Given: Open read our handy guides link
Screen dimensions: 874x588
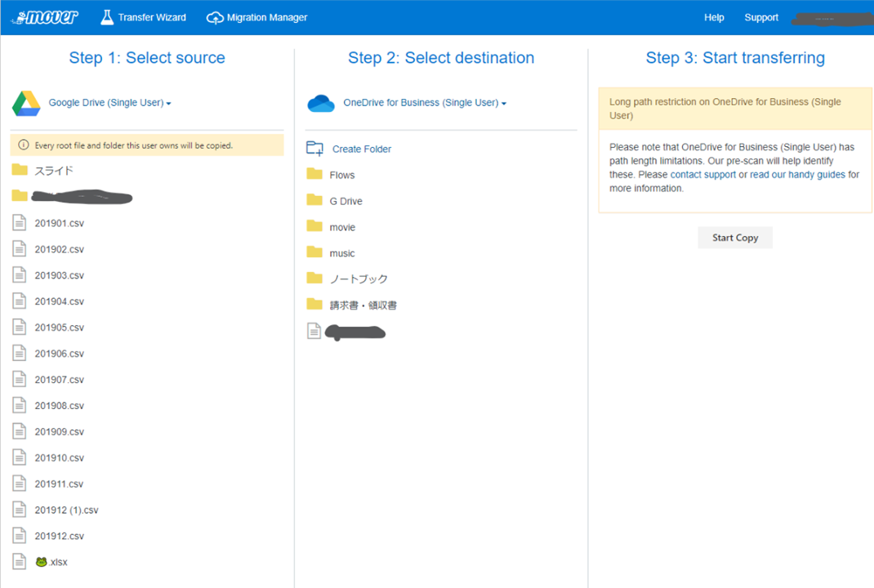Looking at the screenshot, I should point(798,175).
